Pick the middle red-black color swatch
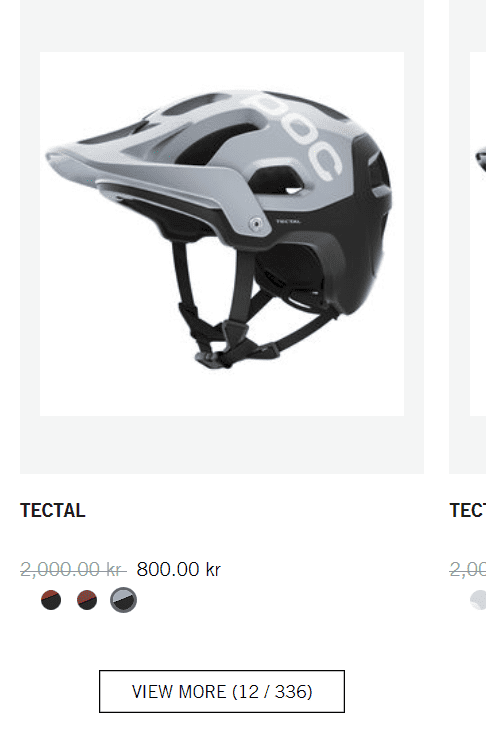This screenshot has width=486, height=744. point(87,600)
